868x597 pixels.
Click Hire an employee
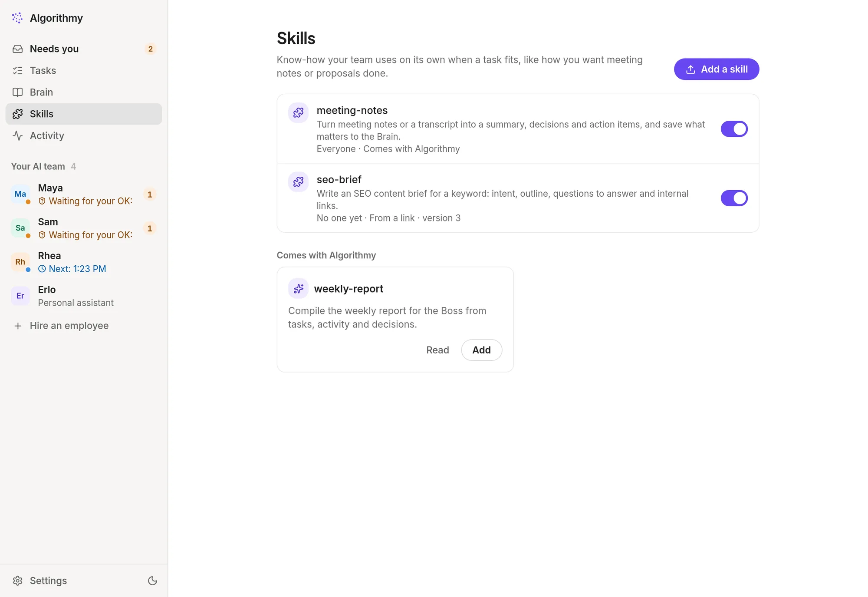84,326
